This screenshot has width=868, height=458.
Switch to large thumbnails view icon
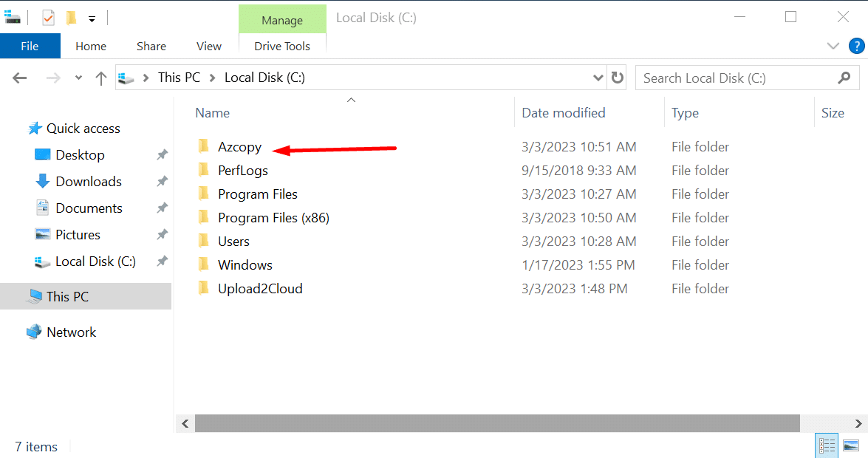pyautogui.click(x=851, y=445)
